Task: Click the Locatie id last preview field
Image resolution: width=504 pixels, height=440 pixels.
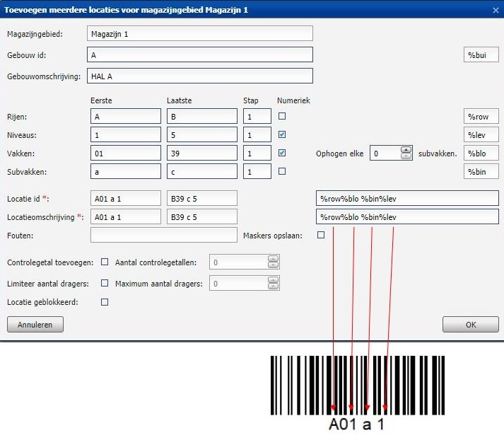Action: (202, 199)
